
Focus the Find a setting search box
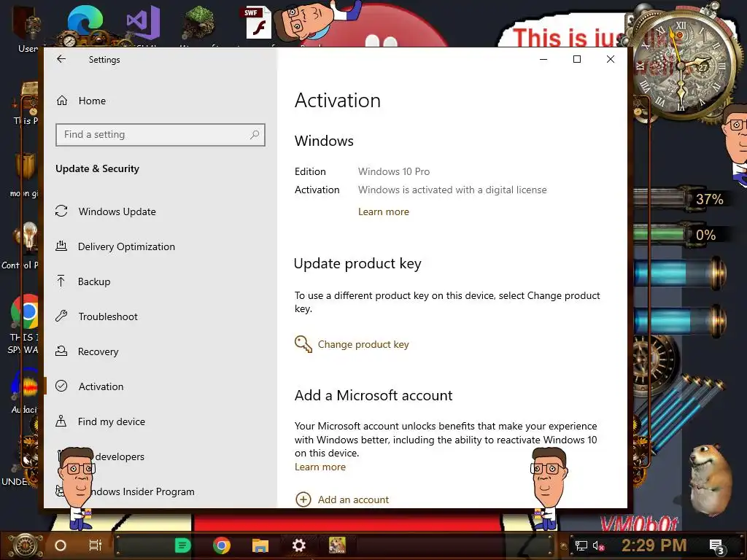click(160, 135)
